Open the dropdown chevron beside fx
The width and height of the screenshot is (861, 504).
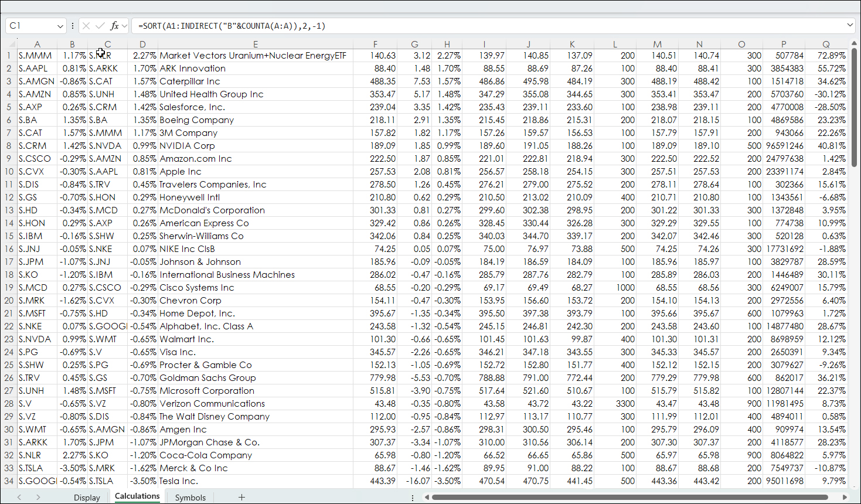(x=124, y=26)
